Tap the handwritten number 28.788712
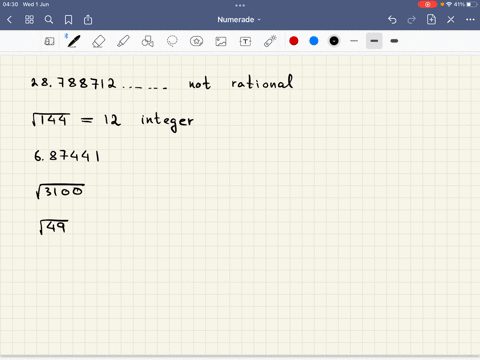The width and height of the screenshot is (480, 360). point(73,82)
